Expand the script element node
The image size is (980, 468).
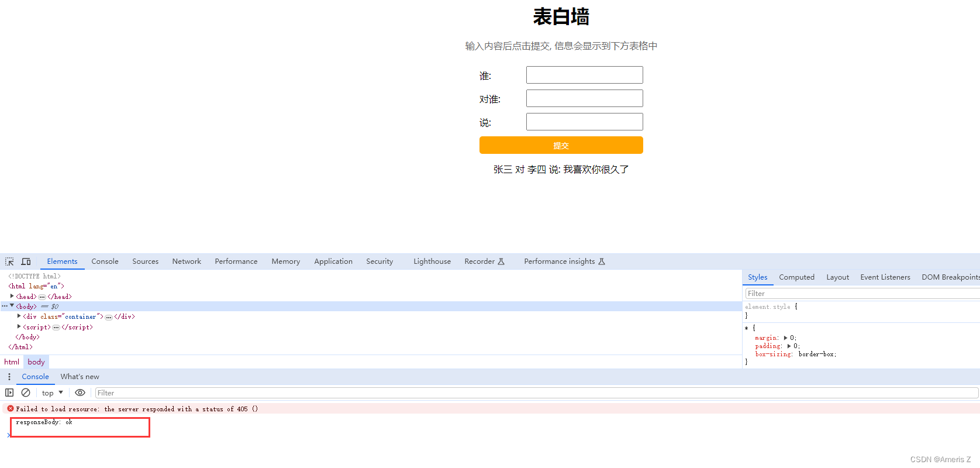[x=19, y=326]
